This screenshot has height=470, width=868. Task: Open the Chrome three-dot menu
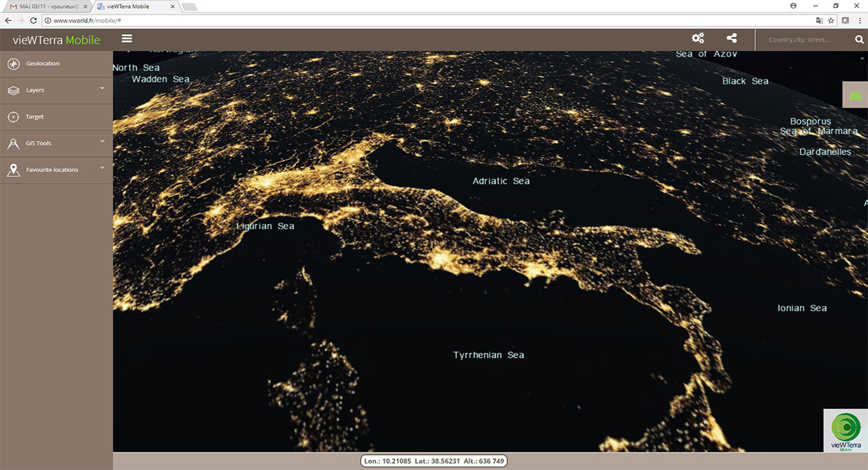pyautogui.click(x=859, y=20)
